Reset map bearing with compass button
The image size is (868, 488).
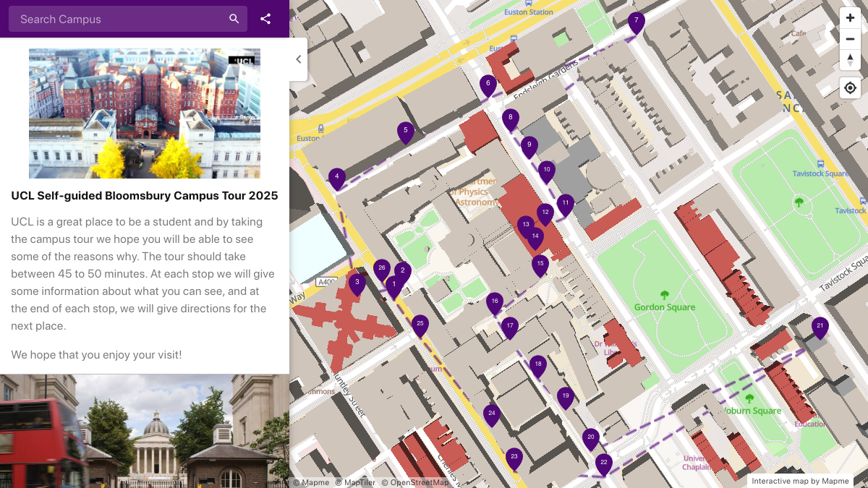[x=850, y=60]
